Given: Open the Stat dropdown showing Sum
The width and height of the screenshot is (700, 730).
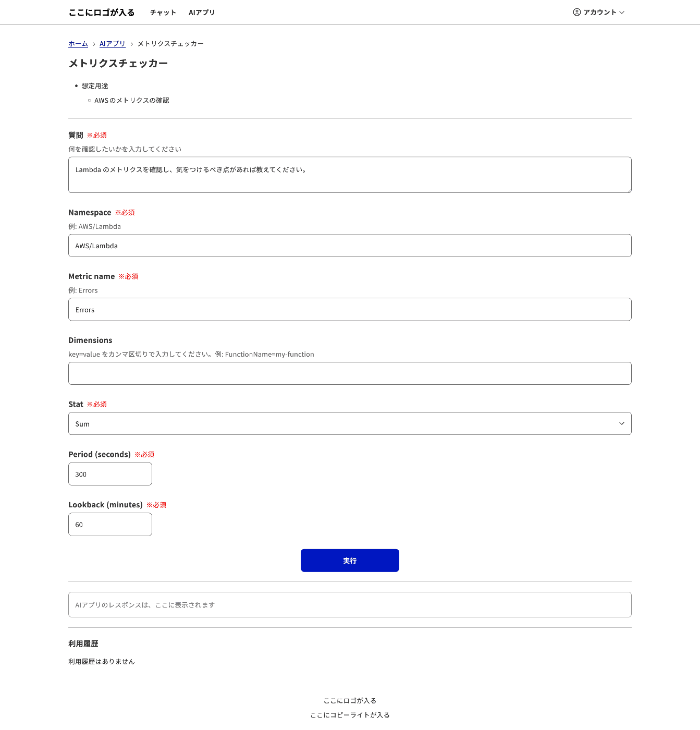Looking at the screenshot, I should click(350, 423).
